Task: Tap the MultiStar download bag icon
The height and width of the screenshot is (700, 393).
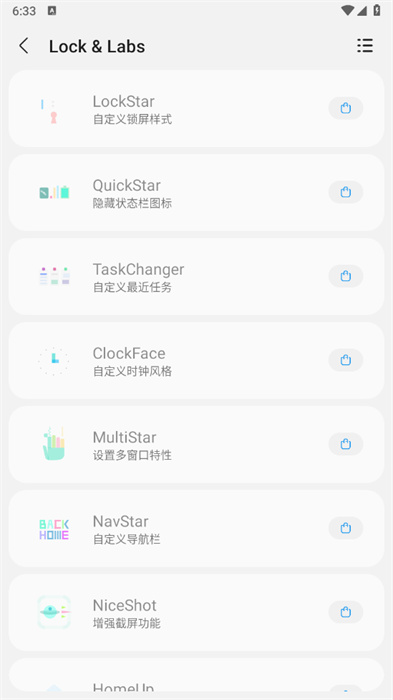Action: point(346,444)
